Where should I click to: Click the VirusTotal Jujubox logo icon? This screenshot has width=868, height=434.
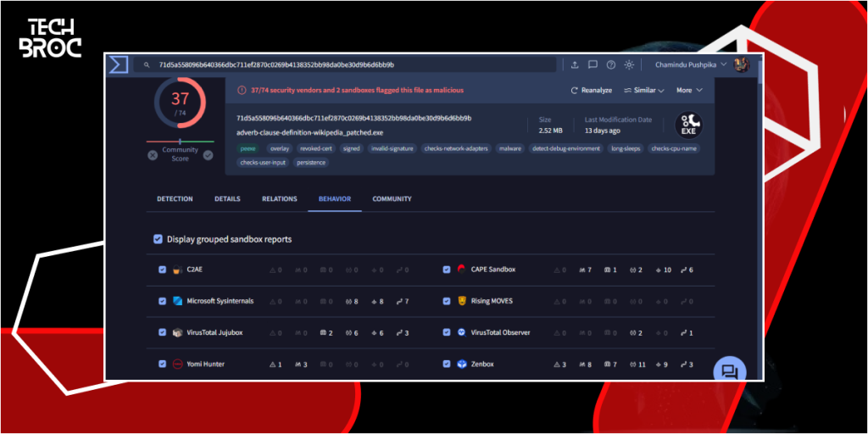pos(177,332)
